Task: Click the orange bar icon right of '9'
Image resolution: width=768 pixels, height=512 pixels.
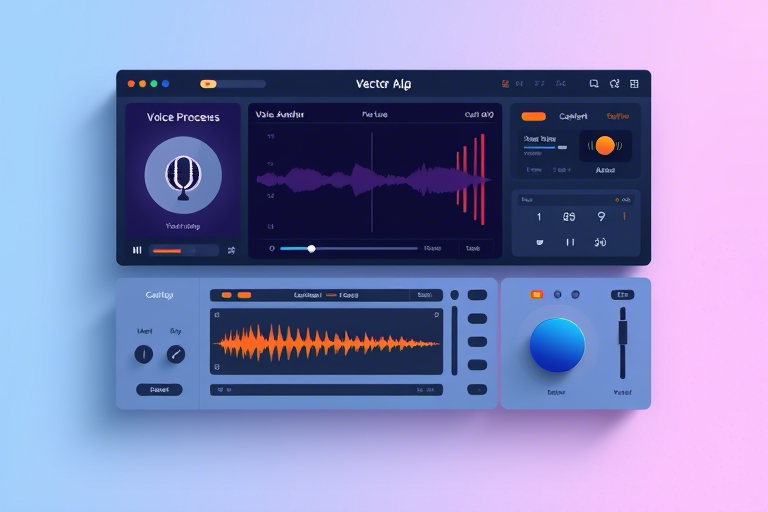Action: (624, 216)
